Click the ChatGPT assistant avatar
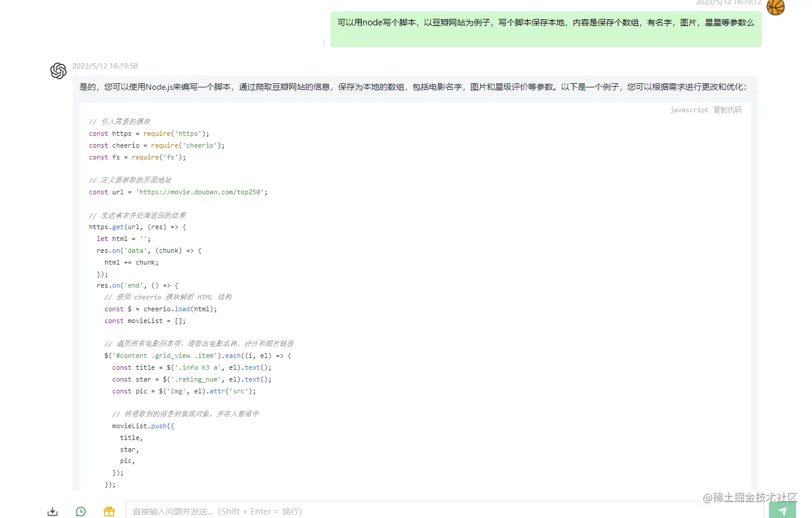Viewport: 812px width, 518px height. 58,71
